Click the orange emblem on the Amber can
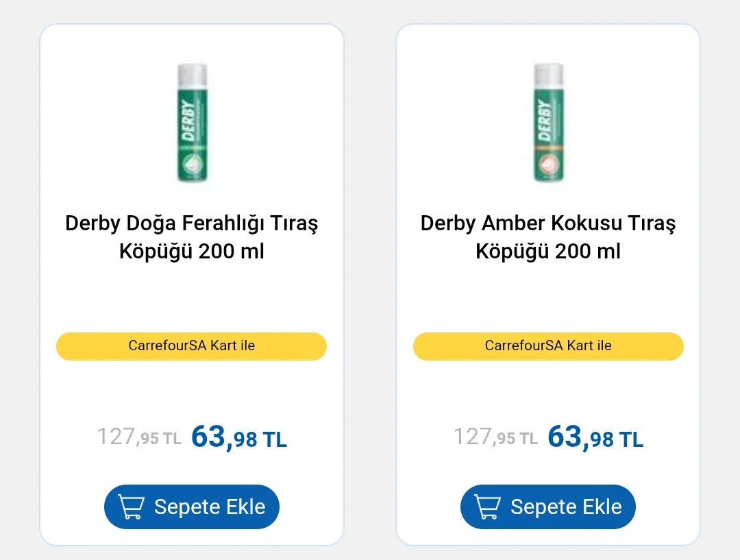The width and height of the screenshot is (740, 560). tap(548, 165)
